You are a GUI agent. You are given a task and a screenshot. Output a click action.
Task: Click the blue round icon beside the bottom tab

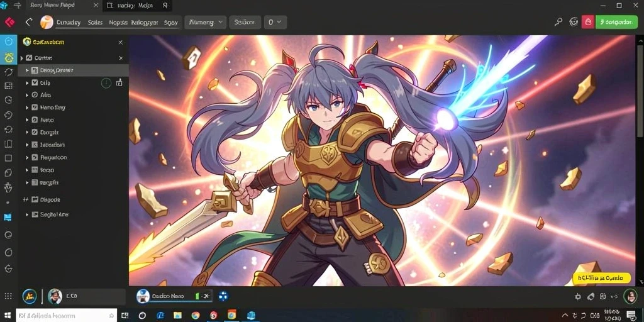coord(223,296)
